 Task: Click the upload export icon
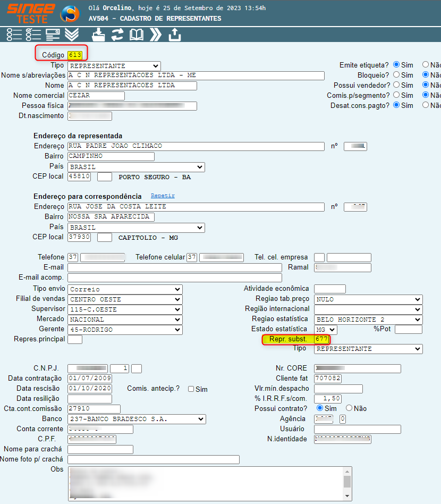click(174, 35)
